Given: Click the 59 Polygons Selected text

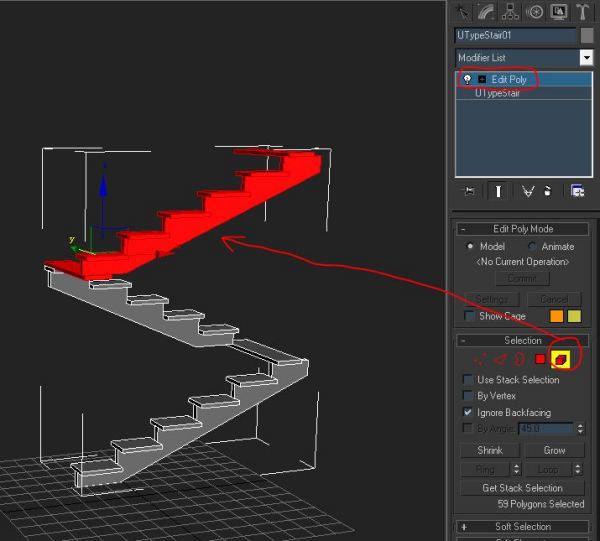Looking at the screenshot, I should [x=541, y=504].
